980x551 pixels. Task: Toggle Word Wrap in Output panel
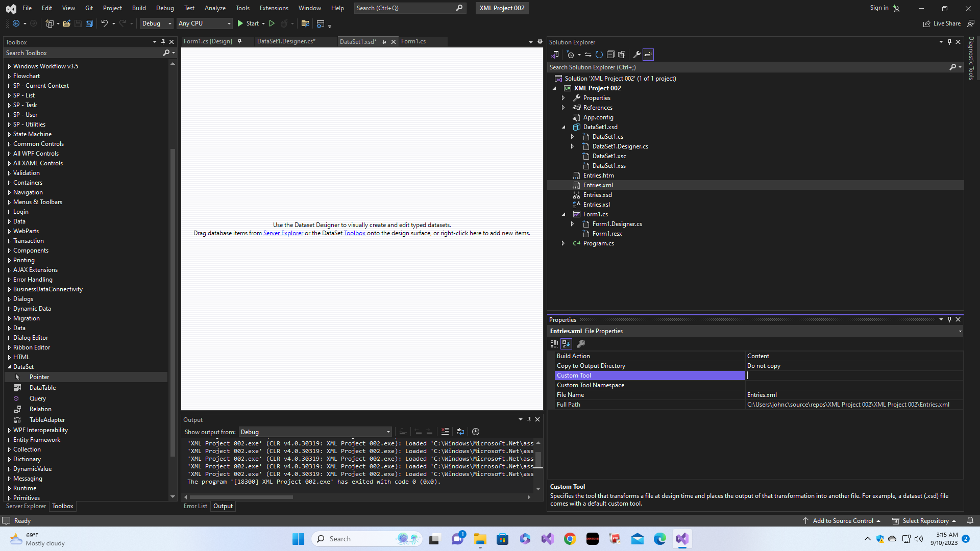pos(460,432)
